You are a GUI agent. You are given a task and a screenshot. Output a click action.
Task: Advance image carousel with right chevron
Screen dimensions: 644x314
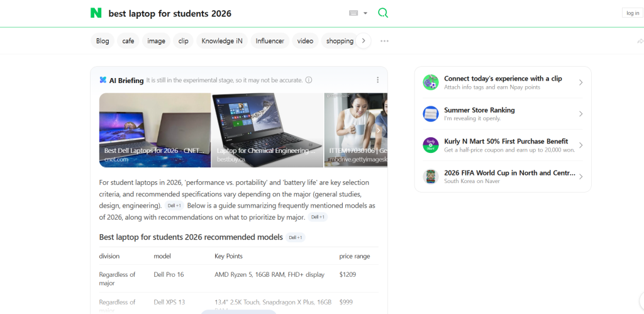point(379,130)
